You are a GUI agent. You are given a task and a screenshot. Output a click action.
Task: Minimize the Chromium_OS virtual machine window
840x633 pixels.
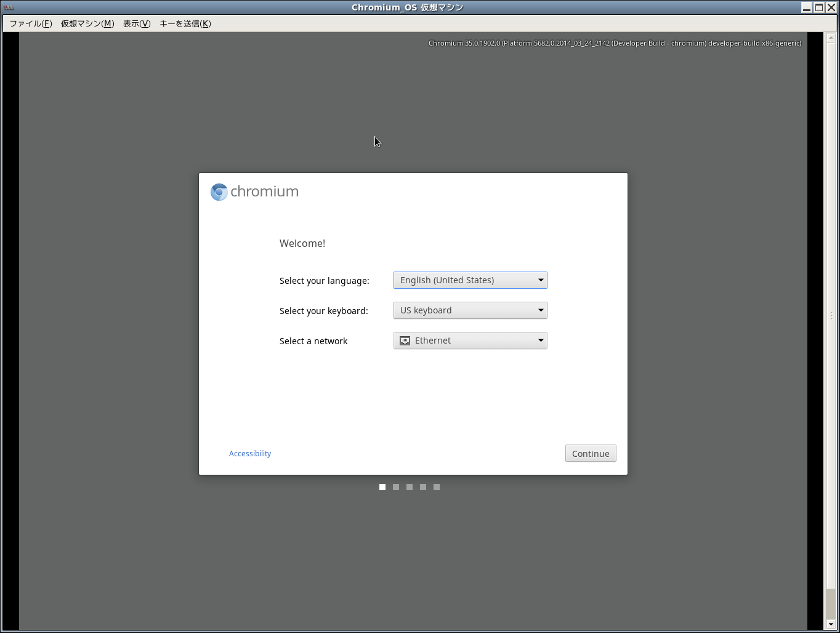[x=807, y=7]
